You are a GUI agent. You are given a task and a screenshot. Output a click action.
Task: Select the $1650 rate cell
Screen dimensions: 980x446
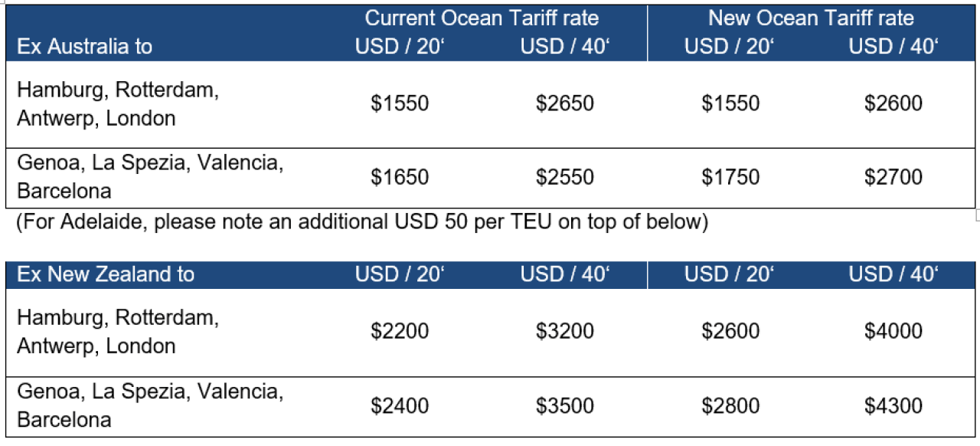coord(400,177)
